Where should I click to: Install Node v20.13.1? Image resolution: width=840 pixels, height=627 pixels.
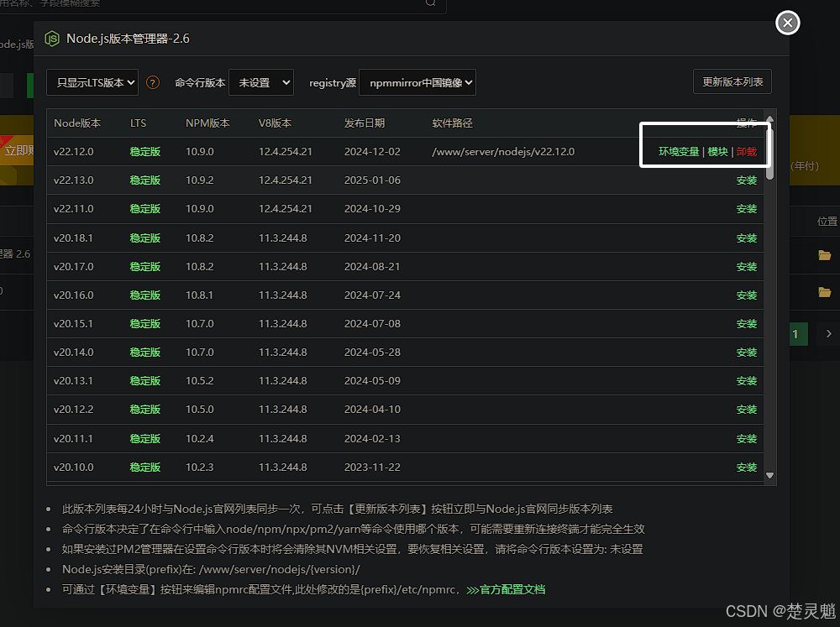tap(746, 381)
